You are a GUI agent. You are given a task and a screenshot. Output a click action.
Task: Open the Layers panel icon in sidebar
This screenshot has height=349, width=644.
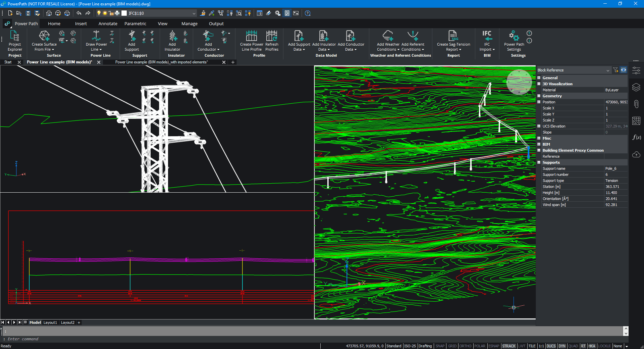pyautogui.click(x=636, y=87)
